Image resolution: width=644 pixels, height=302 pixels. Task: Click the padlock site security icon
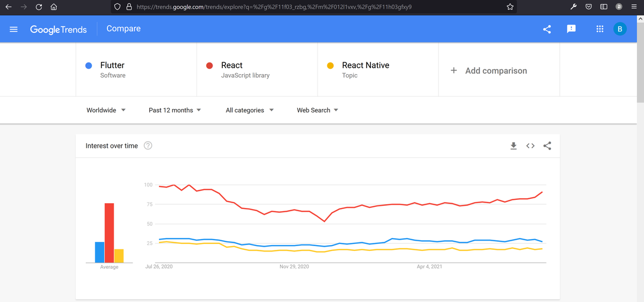[129, 7]
